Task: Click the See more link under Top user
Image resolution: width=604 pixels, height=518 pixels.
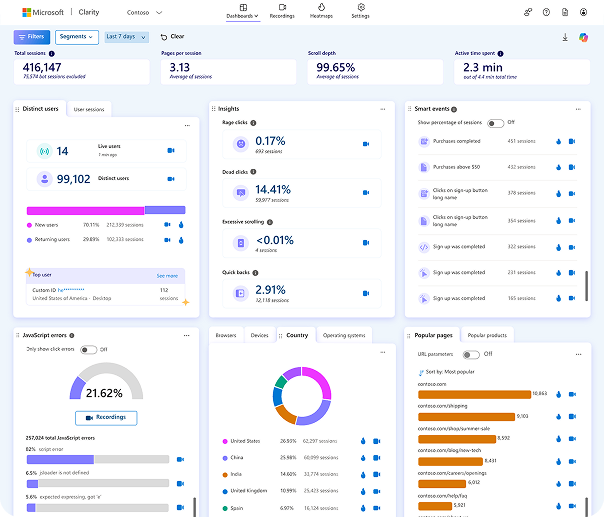Action: 167,275
